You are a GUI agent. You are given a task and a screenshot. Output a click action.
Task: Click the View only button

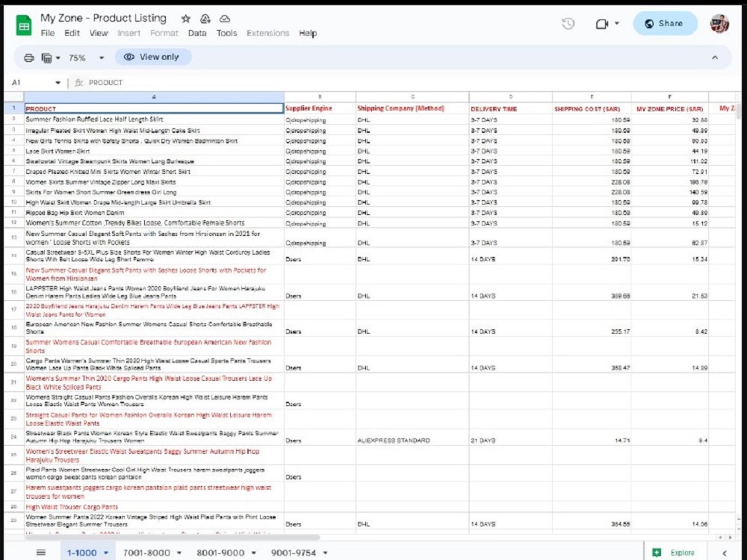[x=153, y=57]
